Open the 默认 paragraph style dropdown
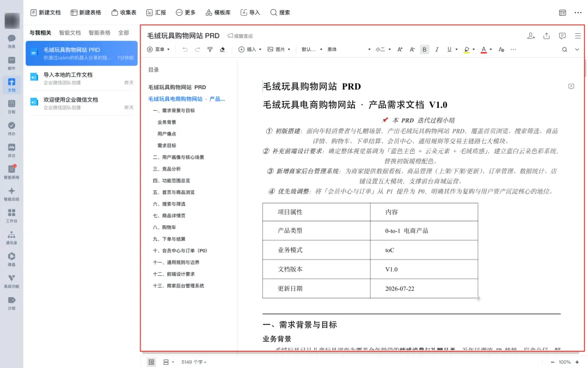 312,50
